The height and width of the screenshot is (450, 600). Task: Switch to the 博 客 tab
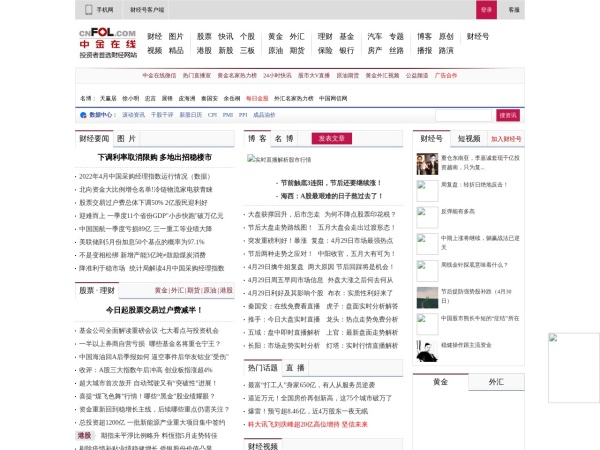tap(257, 139)
